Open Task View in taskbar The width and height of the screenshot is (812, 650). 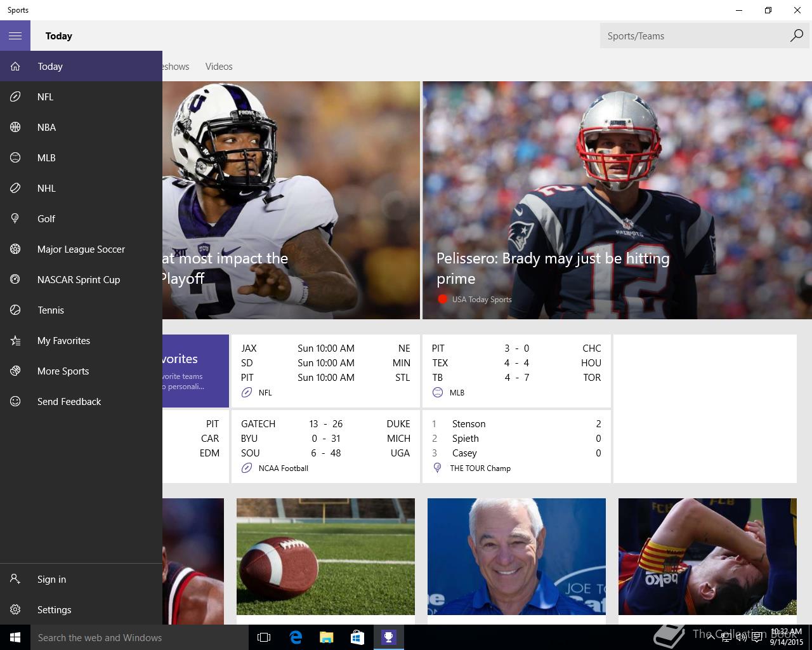pos(264,637)
